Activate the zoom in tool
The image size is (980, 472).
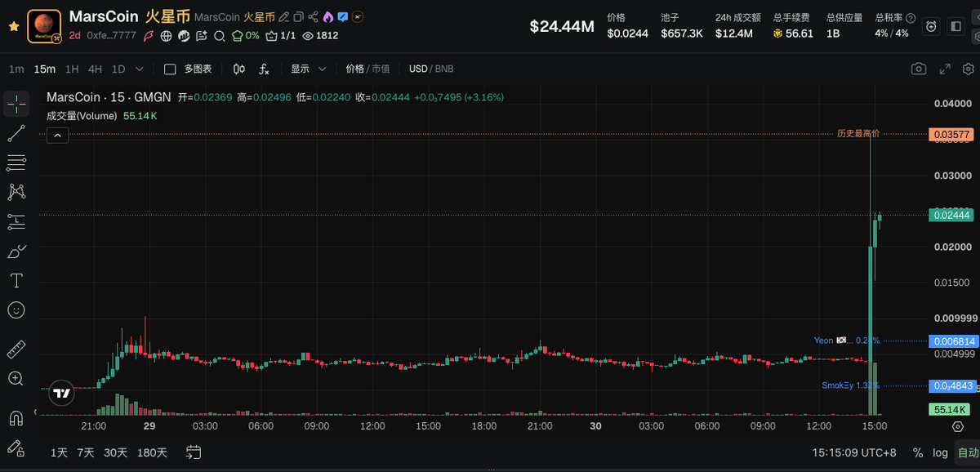pyautogui.click(x=16, y=378)
